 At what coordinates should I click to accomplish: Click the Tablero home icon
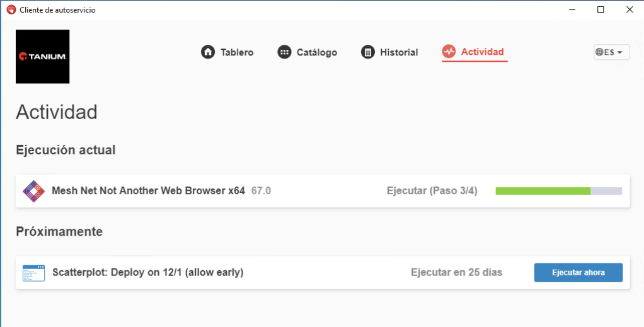[x=208, y=52]
